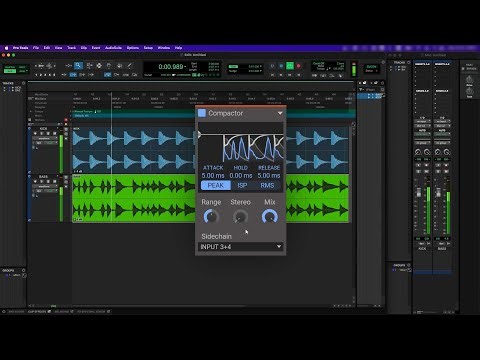Click the HOLD 0.00 ms value
The height and width of the screenshot is (360, 480).
[241, 175]
